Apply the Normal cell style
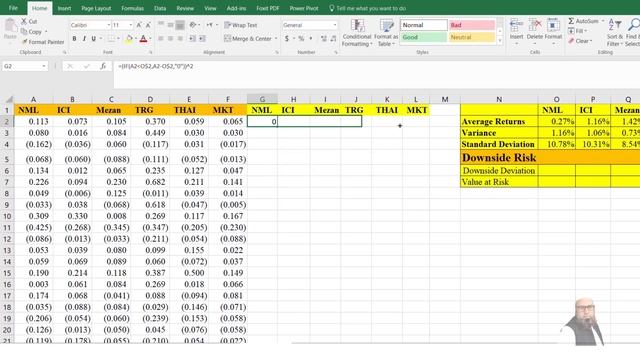Image resolution: width=640 pixels, height=360 pixels. [x=424, y=25]
